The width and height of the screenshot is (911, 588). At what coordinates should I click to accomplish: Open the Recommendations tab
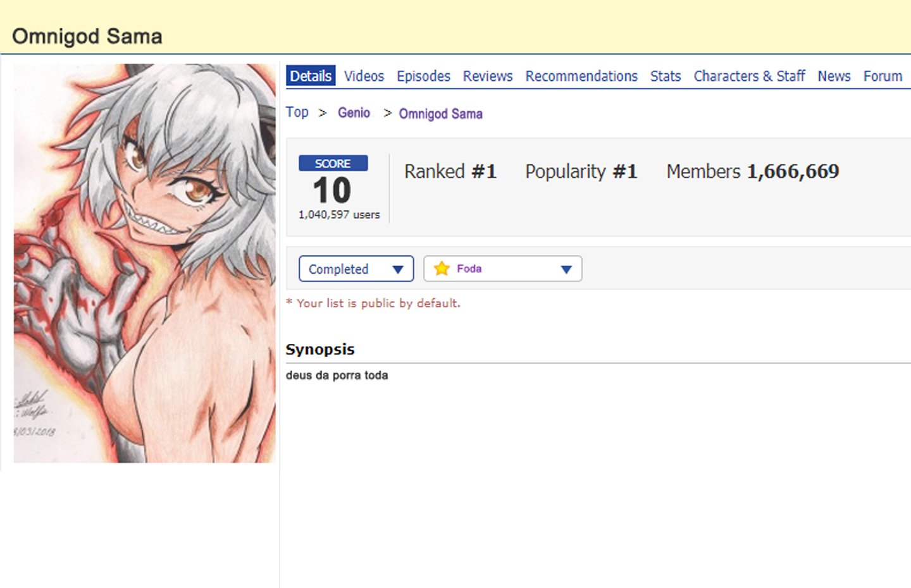tap(581, 76)
